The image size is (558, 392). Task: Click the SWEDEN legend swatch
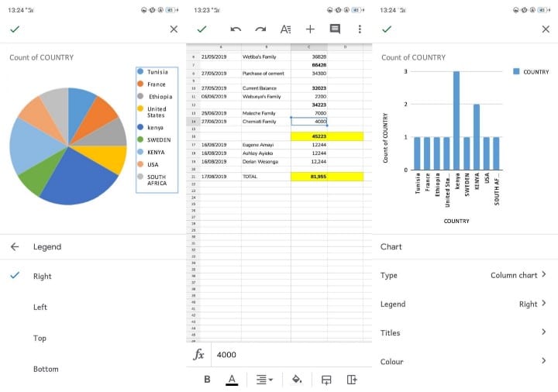[140, 139]
